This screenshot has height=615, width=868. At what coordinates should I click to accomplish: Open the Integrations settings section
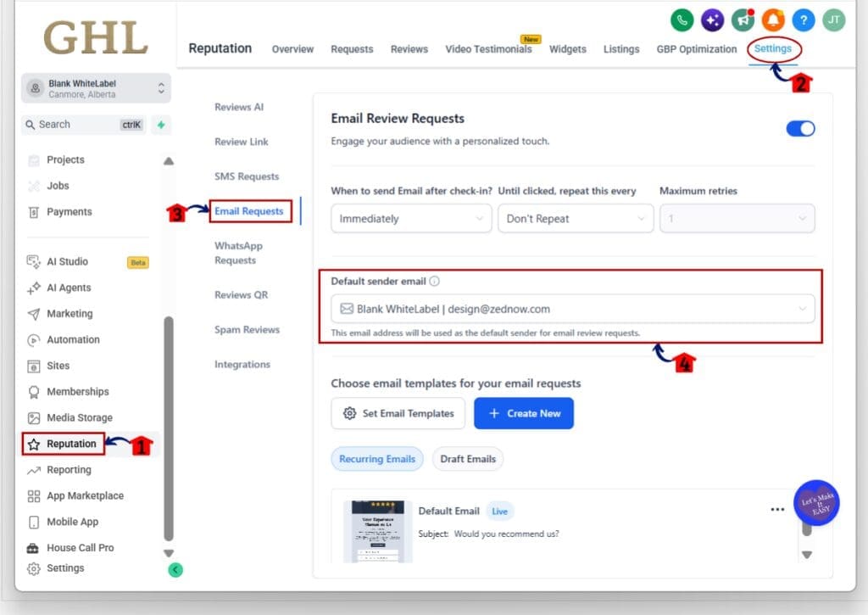pos(242,364)
